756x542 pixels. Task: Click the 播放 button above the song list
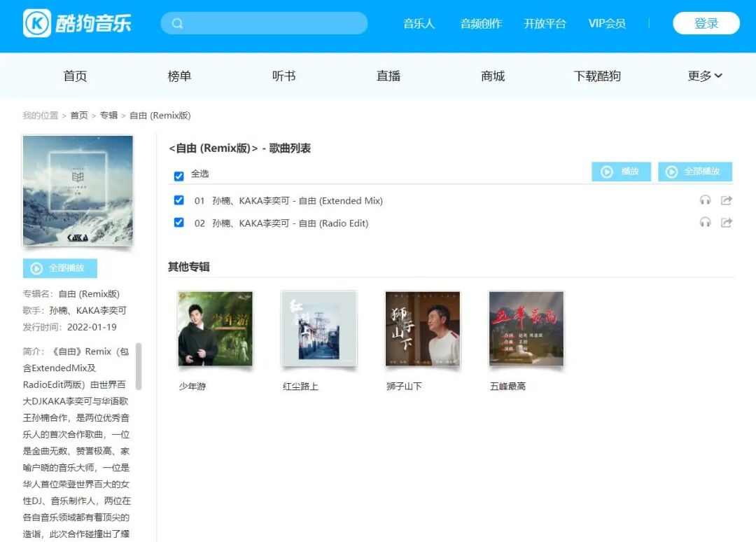[621, 172]
